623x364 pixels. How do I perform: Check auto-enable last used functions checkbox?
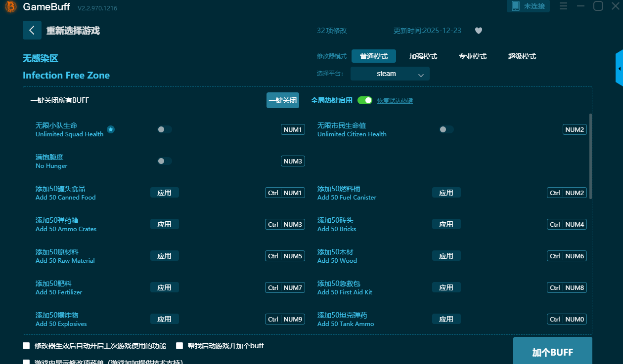pos(26,346)
